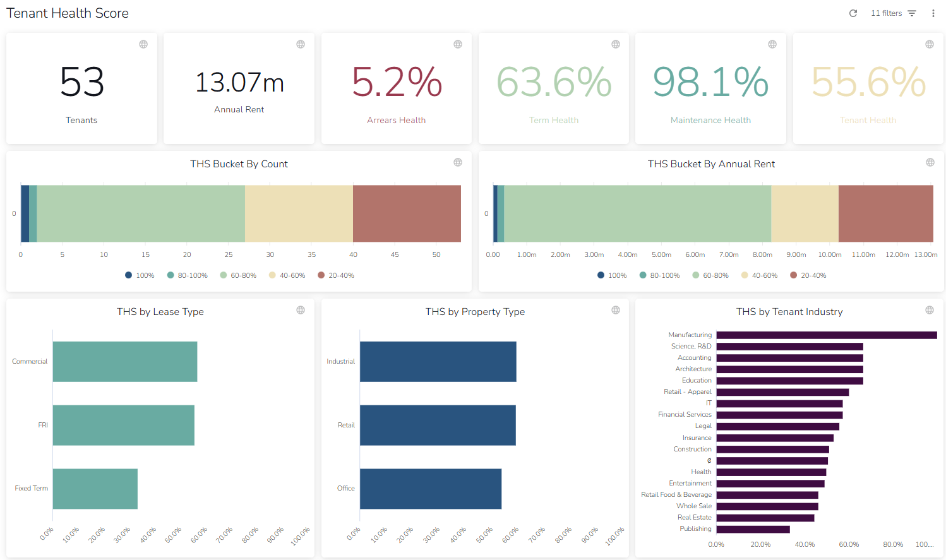The width and height of the screenshot is (946, 560).
Task: Click the dashboard refresh icon
Action: (853, 13)
